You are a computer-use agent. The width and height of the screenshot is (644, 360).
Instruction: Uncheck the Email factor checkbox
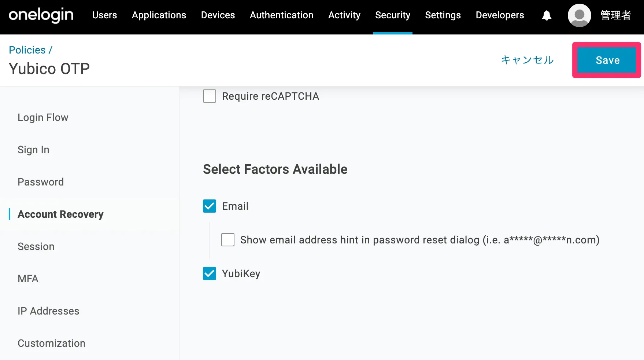(x=210, y=206)
